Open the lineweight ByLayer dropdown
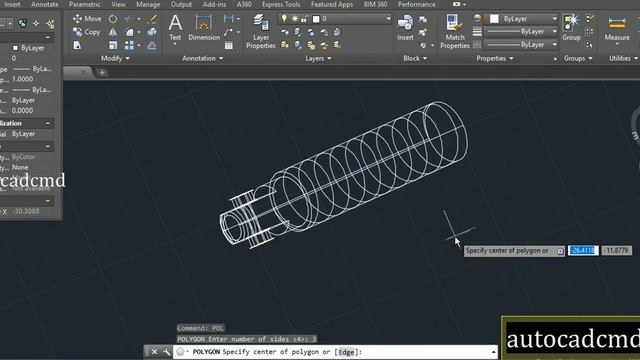Screen dimensions: 640x360 [x=554, y=31]
